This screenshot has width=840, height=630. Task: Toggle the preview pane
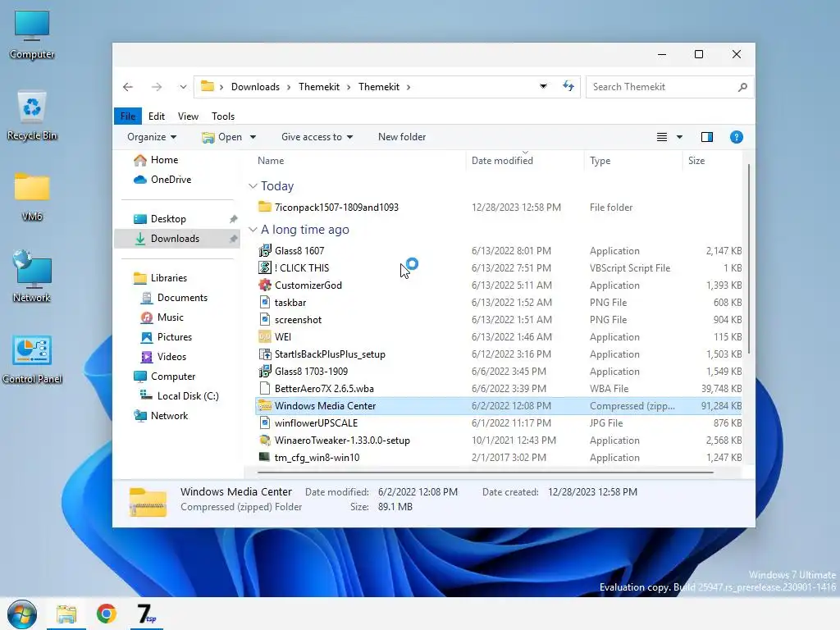tap(706, 137)
